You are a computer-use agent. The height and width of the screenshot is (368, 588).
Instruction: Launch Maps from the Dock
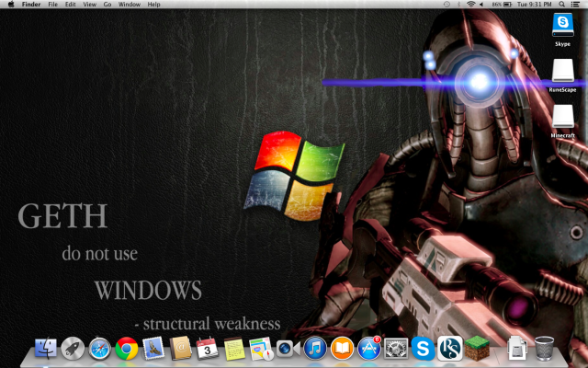[261, 349]
